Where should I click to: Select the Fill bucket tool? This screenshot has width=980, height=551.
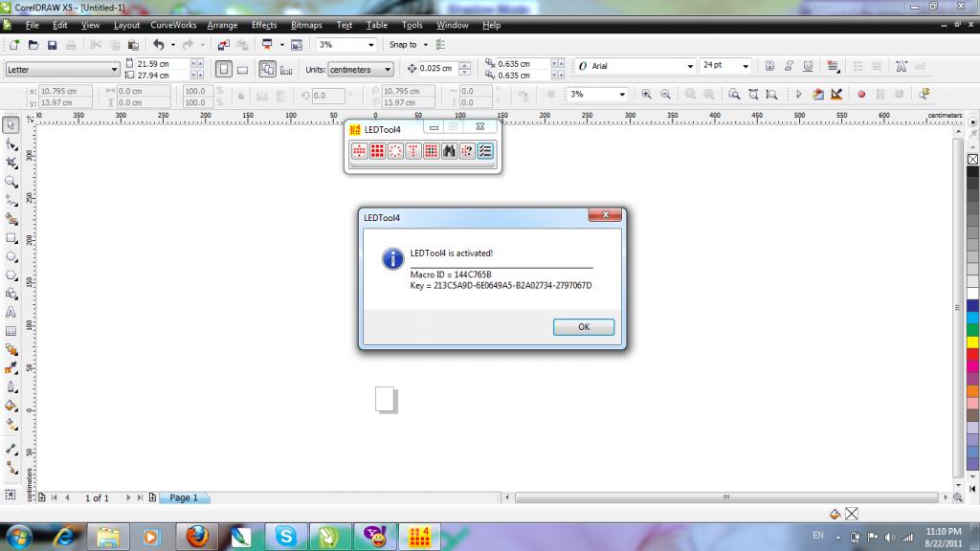11,406
